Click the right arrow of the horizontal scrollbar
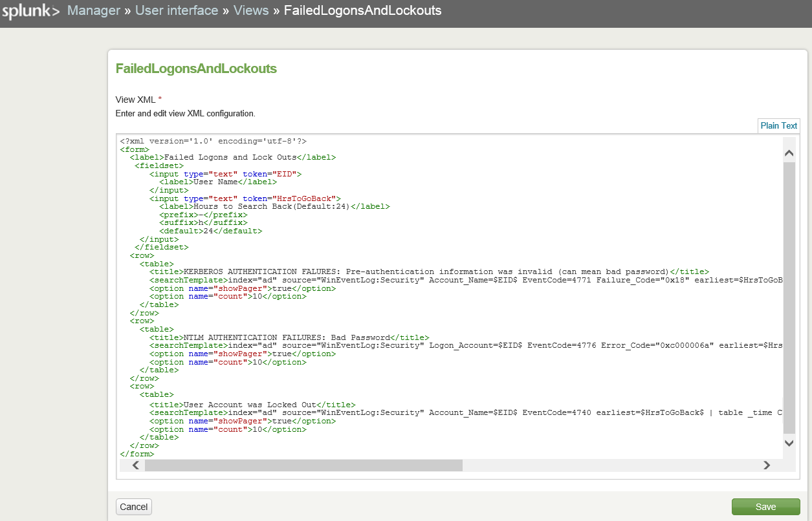 pyautogui.click(x=767, y=465)
